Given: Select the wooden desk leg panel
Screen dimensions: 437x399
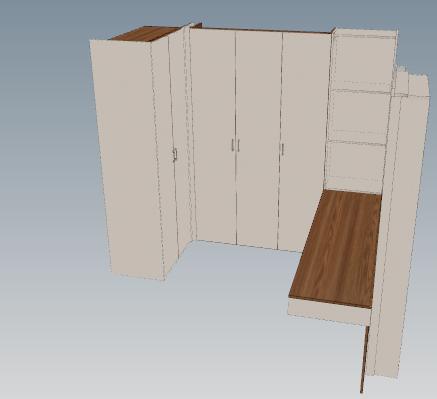Looking at the screenshot, I should click(x=364, y=359).
